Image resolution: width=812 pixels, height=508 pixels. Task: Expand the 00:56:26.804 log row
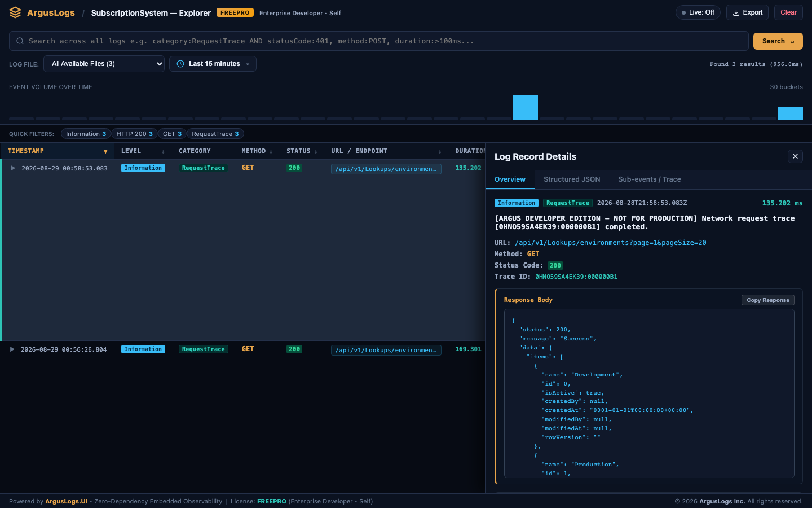(12, 349)
